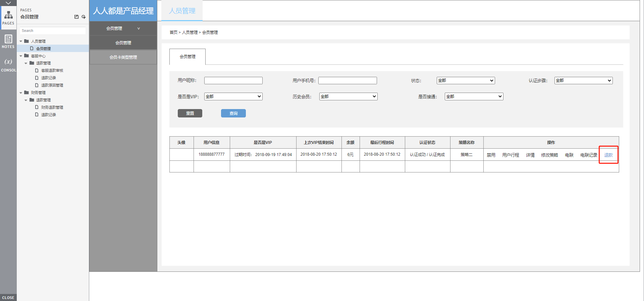Click the 最后行程时间 column header
The height and width of the screenshot is (301, 644).
point(382,143)
